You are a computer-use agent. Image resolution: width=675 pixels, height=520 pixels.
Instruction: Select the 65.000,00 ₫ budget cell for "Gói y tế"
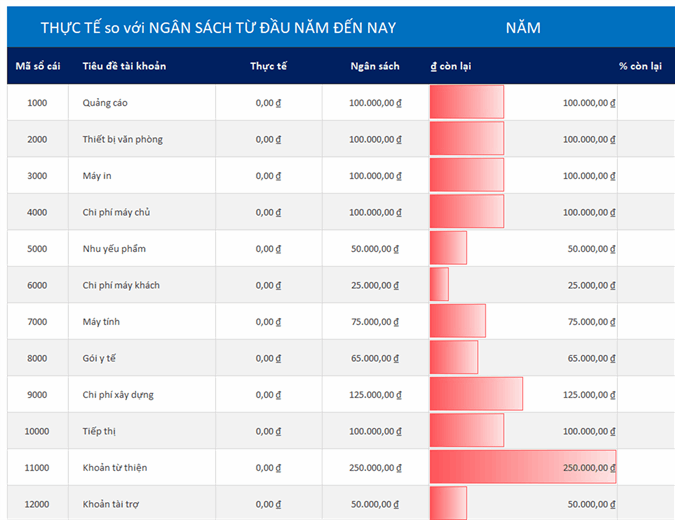[x=375, y=358]
